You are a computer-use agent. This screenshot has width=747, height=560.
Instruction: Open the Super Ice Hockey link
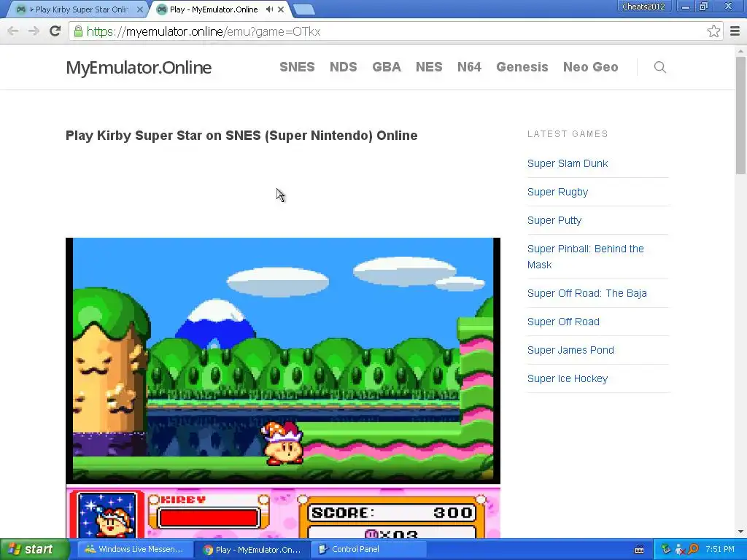(568, 378)
